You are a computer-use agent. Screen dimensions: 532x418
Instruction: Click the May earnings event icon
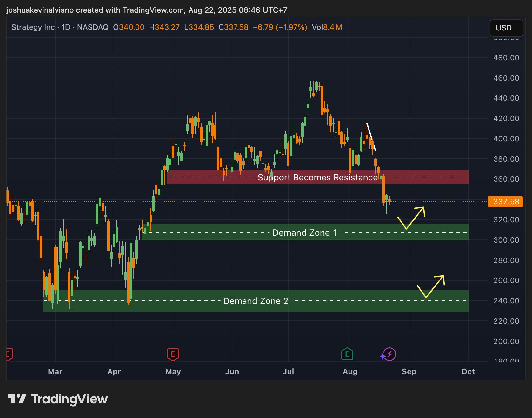pyautogui.click(x=173, y=354)
